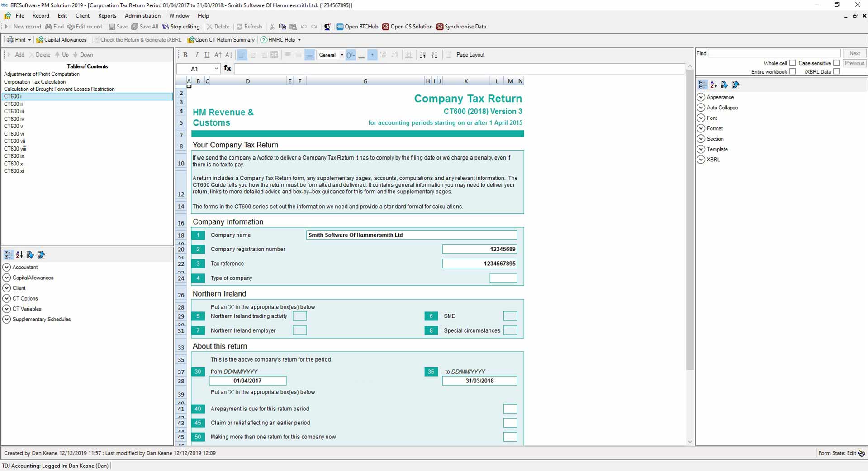Align cell content to bottom
Viewport: 868px width, 471px height.
point(309,55)
